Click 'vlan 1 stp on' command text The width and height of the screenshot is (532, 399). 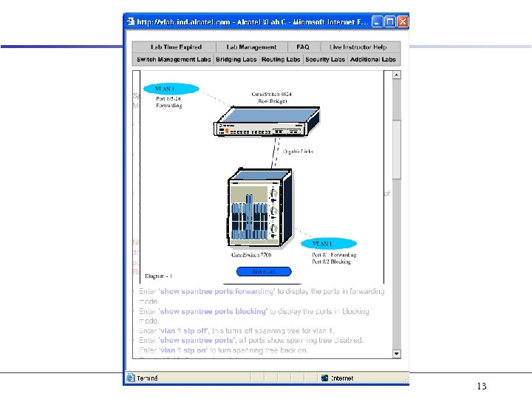(183, 350)
